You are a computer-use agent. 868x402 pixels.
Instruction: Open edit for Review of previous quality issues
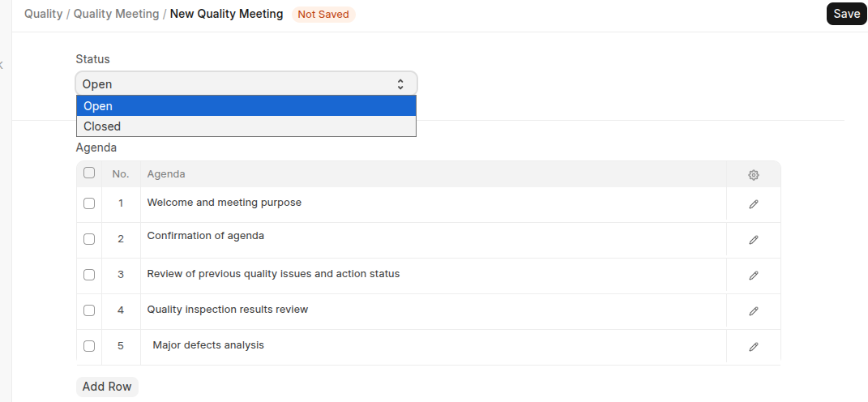753,276
